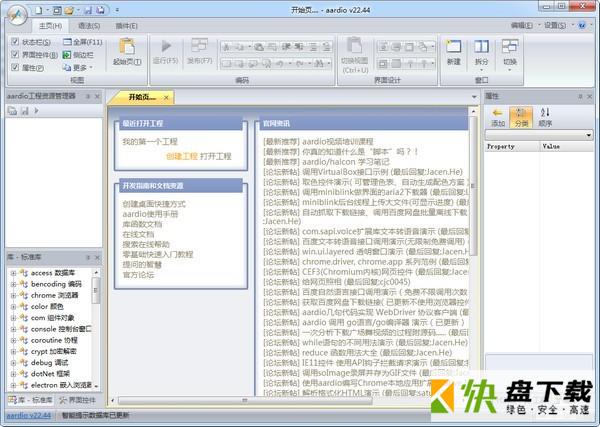This screenshot has width=600, height=427.
Task: Open the 更多 dropdown in view group
Action: pyautogui.click(x=78, y=68)
